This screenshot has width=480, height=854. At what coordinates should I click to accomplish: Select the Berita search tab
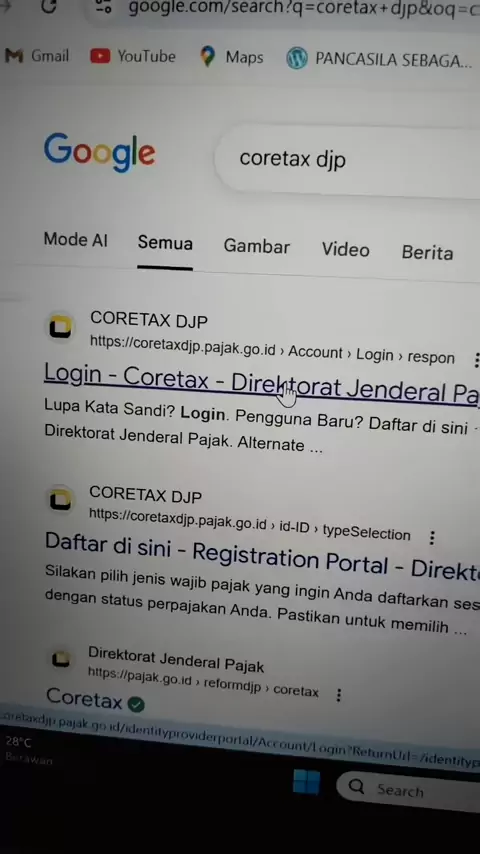click(427, 253)
